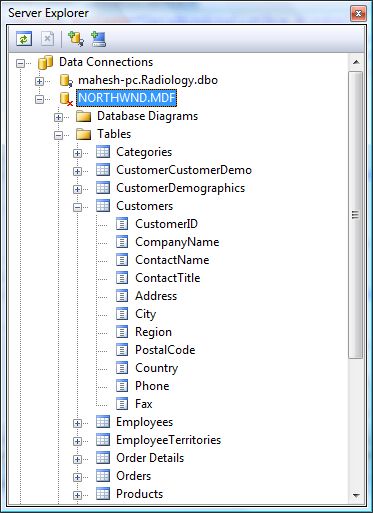Expand the Employees table
The height and width of the screenshot is (513, 373).
click(x=77, y=423)
